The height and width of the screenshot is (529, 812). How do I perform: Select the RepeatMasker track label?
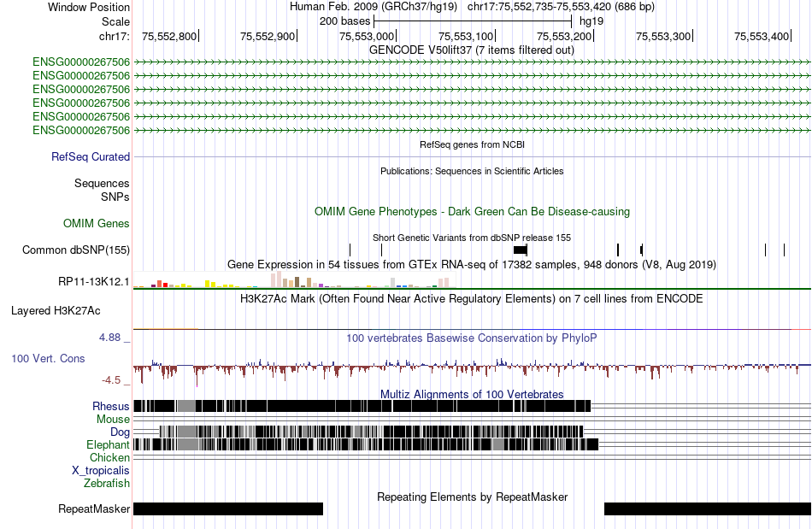[94, 509]
